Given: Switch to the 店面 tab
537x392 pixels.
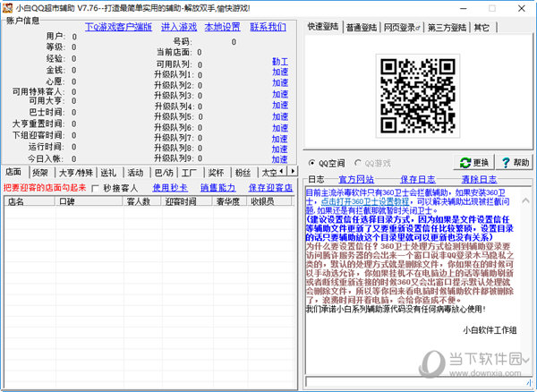Looking at the screenshot, I should tap(13, 172).
